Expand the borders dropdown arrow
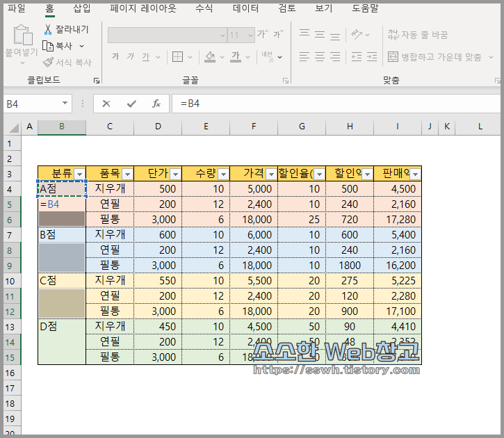This screenshot has width=504, height=438. [190, 57]
